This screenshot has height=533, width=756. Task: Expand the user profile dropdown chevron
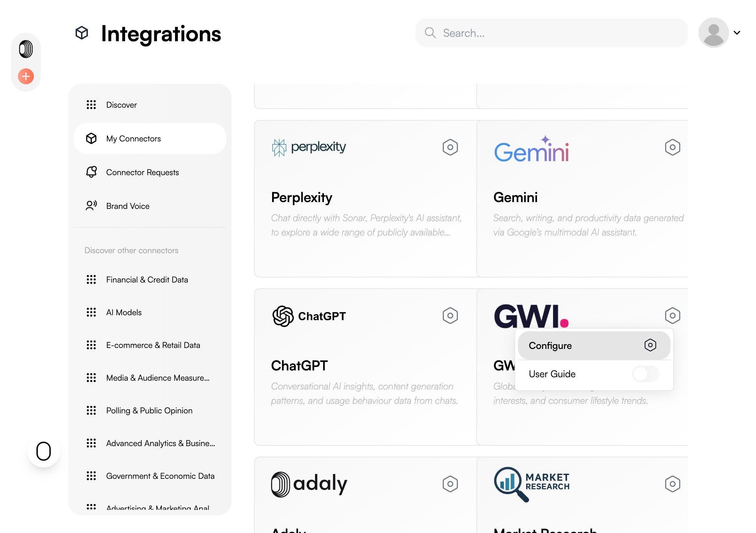pos(737,33)
